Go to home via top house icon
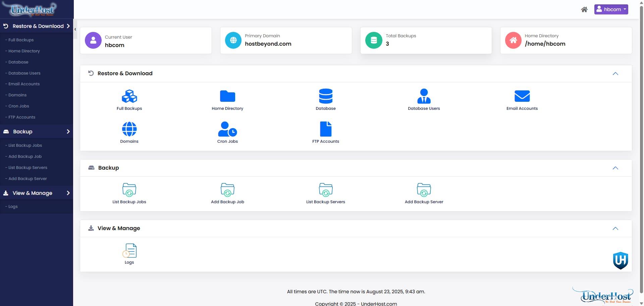This screenshot has width=644, height=306. [584, 9]
